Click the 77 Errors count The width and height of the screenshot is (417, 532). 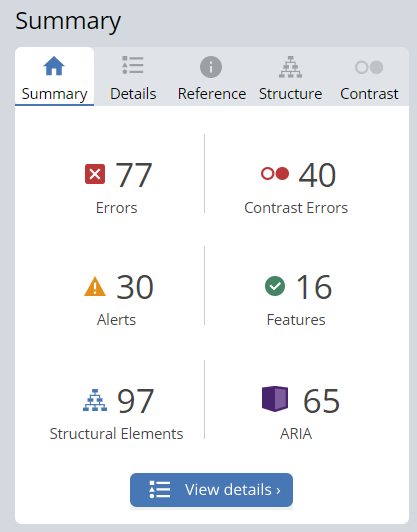coord(134,175)
